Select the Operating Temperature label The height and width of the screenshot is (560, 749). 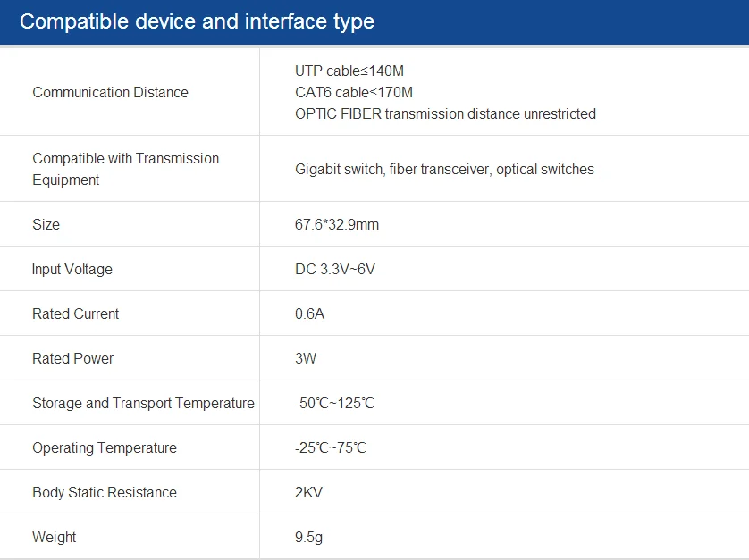(x=105, y=447)
